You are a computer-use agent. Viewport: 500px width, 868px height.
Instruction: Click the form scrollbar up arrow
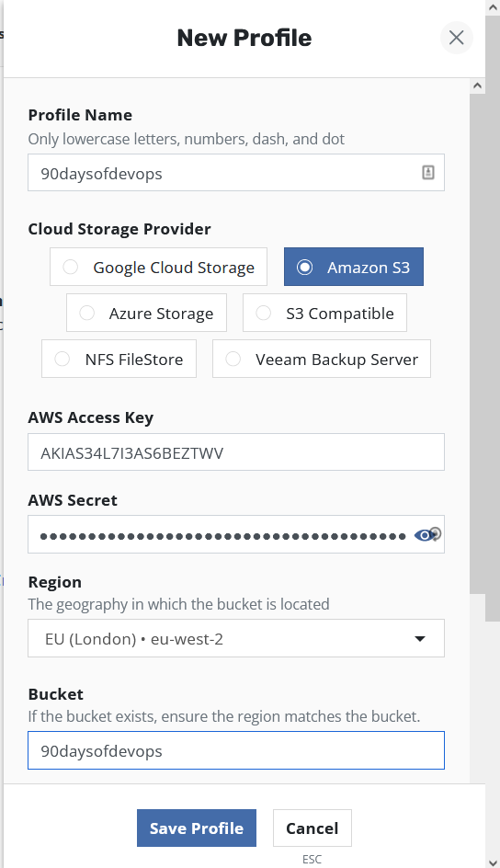(477, 86)
